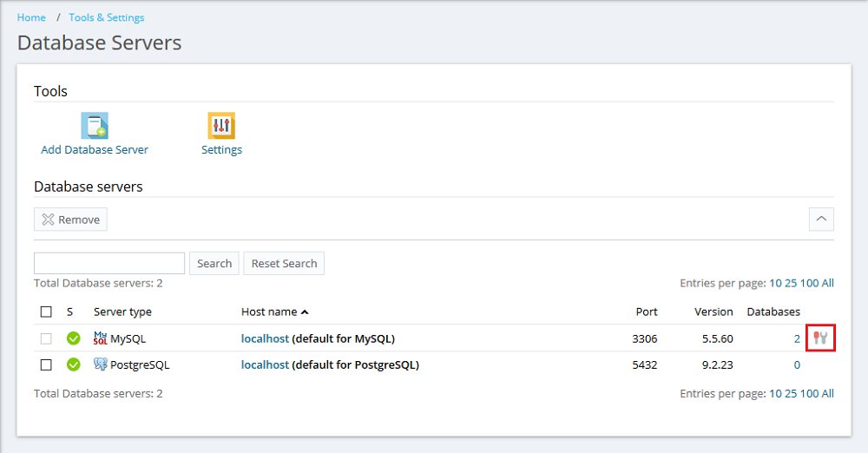This screenshot has height=453, width=868.
Task: Navigate to Tools & Settings breadcrumb
Action: 107,17
